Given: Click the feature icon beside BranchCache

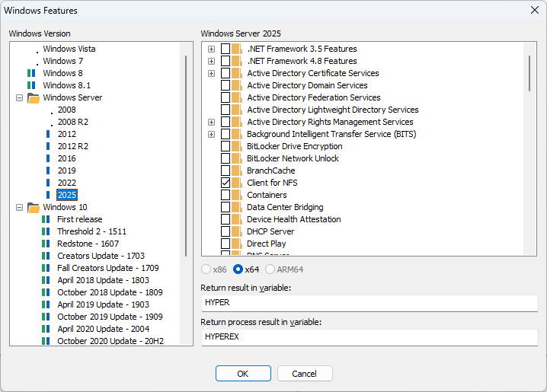Looking at the screenshot, I should tap(237, 171).
